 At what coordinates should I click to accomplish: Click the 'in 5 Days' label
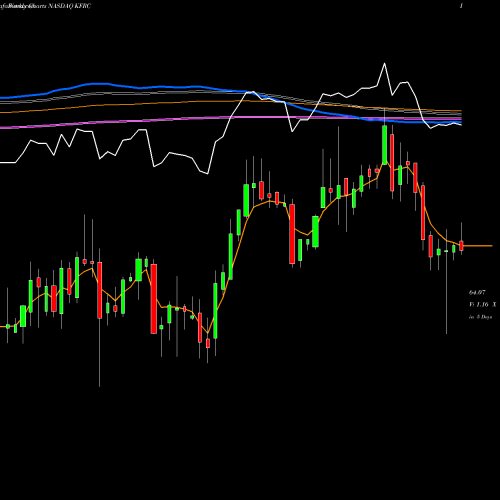point(480,317)
